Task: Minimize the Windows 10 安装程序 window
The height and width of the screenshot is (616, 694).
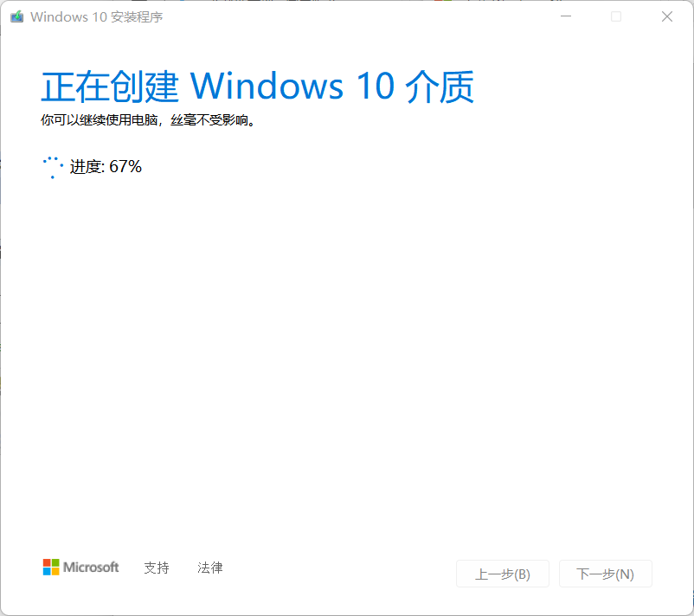Action: coord(566,16)
